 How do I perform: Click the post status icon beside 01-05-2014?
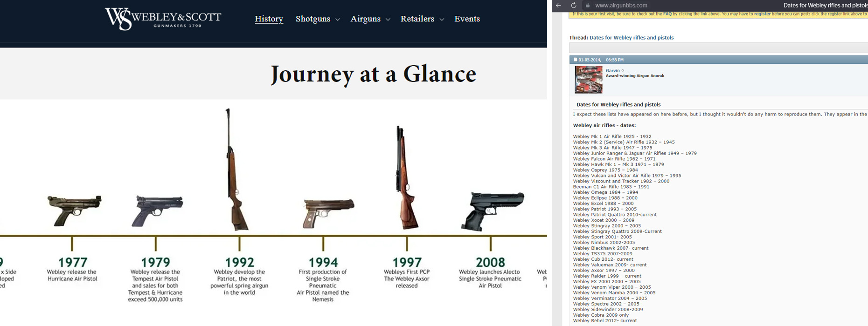pyautogui.click(x=575, y=60)
